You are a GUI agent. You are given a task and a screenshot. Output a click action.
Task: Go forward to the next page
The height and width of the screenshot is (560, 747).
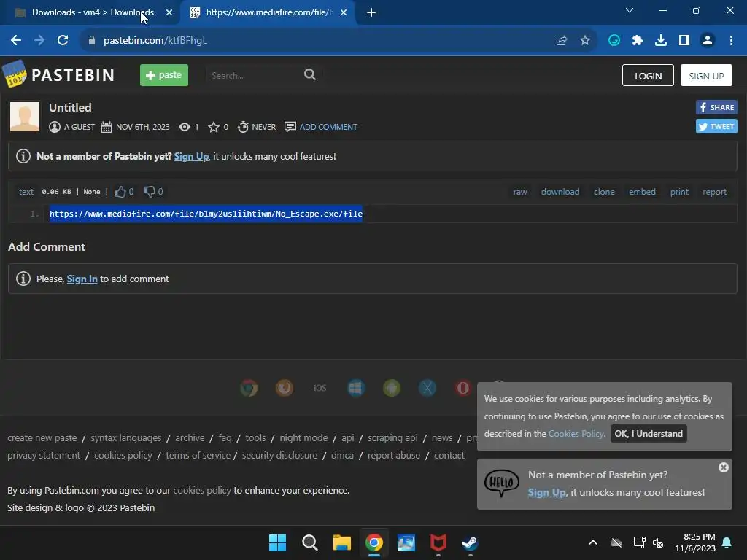click(39, 41)
